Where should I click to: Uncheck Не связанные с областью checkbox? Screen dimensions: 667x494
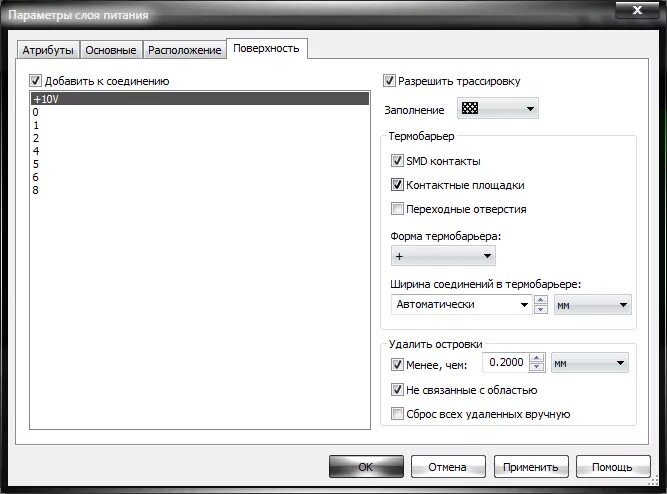click(x=397, y=389)
